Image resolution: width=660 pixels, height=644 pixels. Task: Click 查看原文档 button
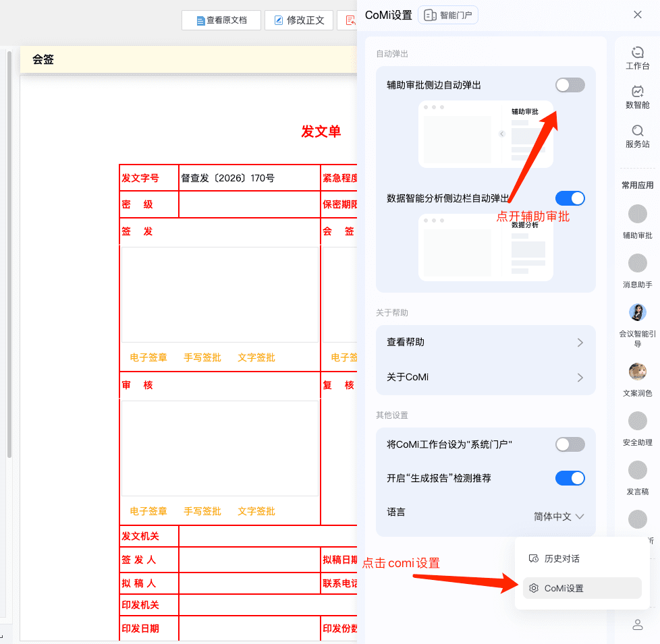click(221, 20)
